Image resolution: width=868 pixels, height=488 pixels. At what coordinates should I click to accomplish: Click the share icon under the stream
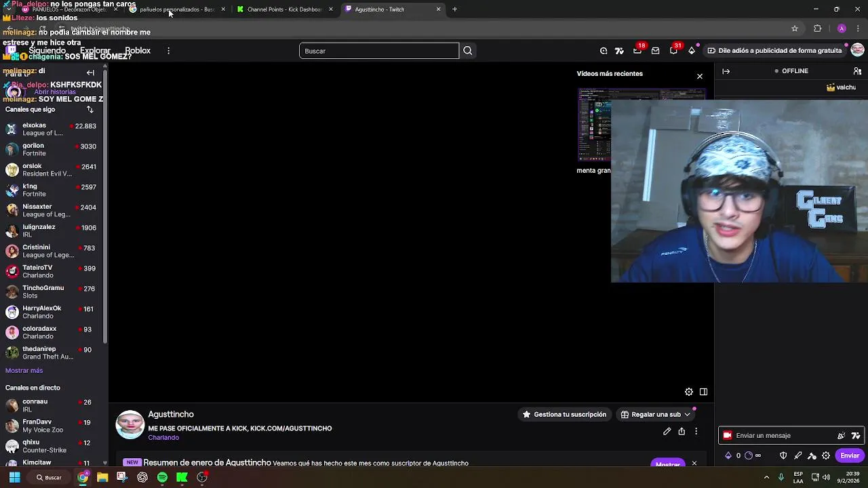click(682, 431)
